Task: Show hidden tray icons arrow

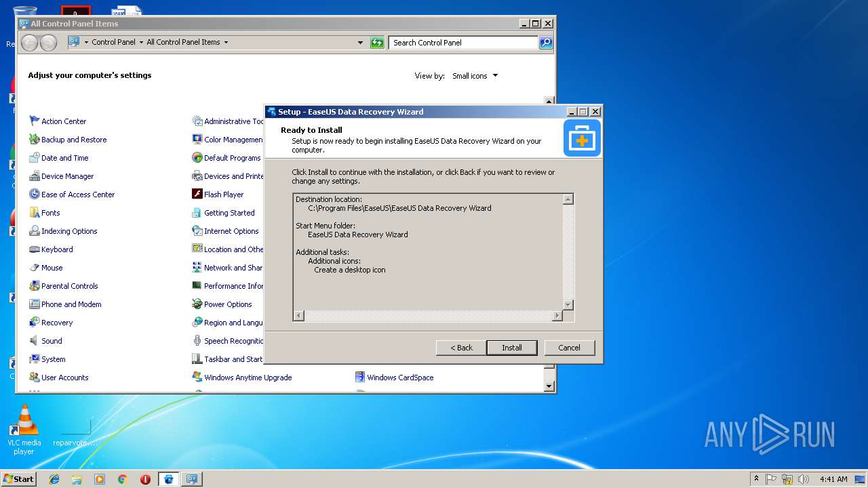Action: (x=756, y=479)
